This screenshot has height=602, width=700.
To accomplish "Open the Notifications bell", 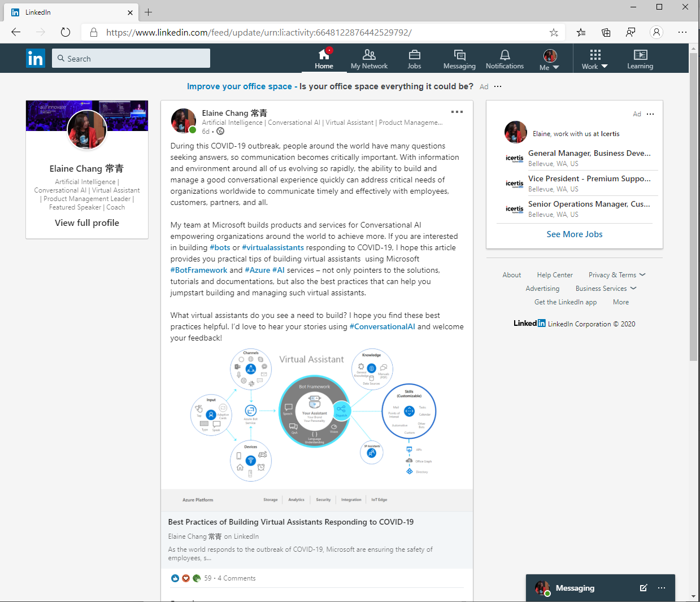I will point(505,58).
